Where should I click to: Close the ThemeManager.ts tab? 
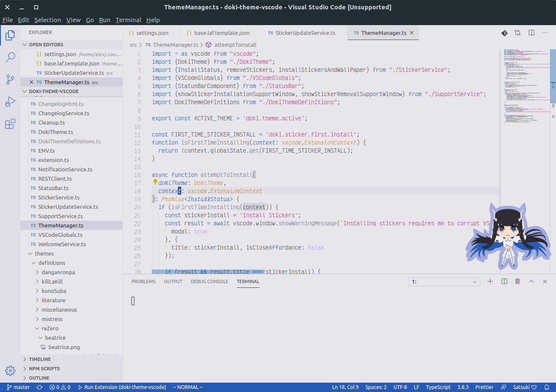(x=411, y=33)
